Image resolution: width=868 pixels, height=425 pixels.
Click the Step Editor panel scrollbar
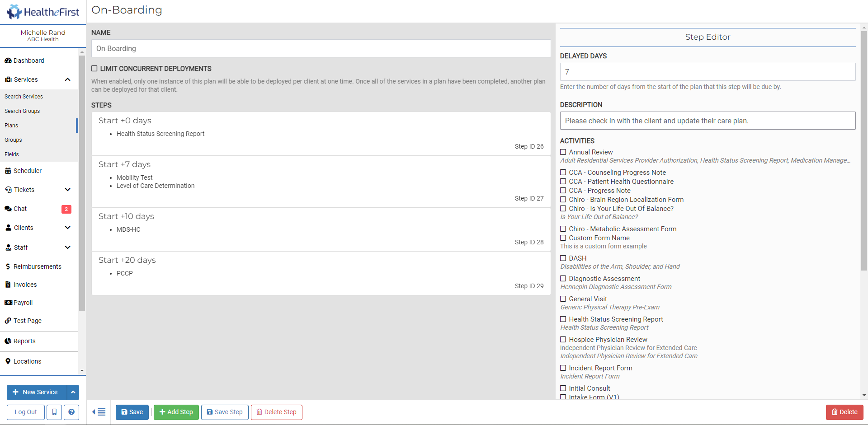tap(864, 151)
